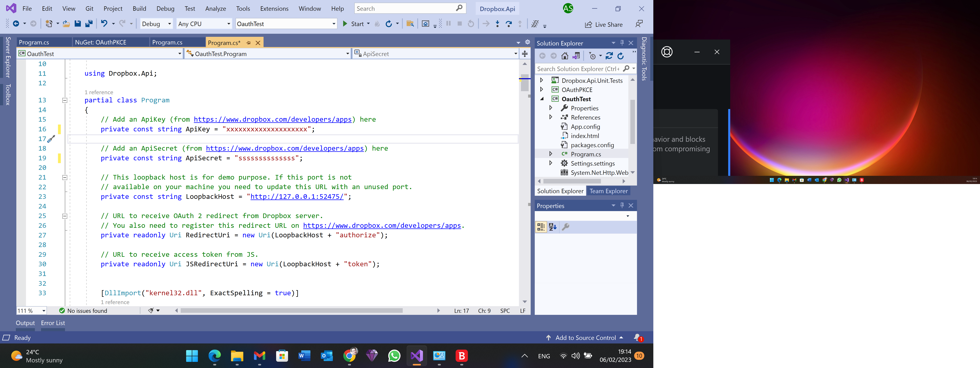Viewport: 980px width, 368px height.
Task: Click Sync with Active Document icon
Action: [609, 56]
